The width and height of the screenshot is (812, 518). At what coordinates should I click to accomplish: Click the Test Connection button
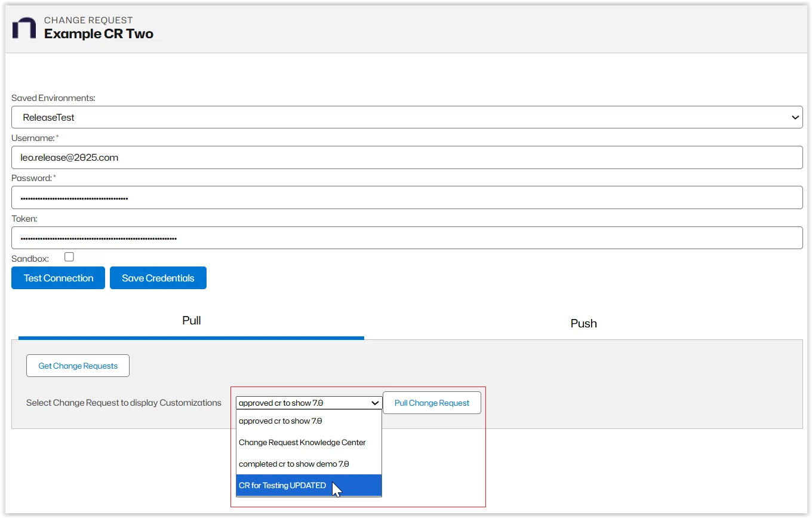[59, 278]
